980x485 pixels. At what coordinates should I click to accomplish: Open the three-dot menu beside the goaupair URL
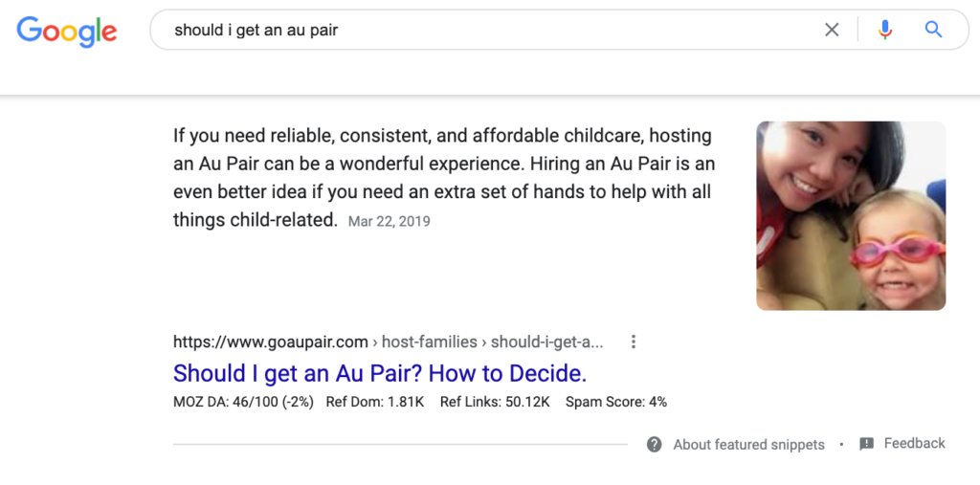pos(633,342)
